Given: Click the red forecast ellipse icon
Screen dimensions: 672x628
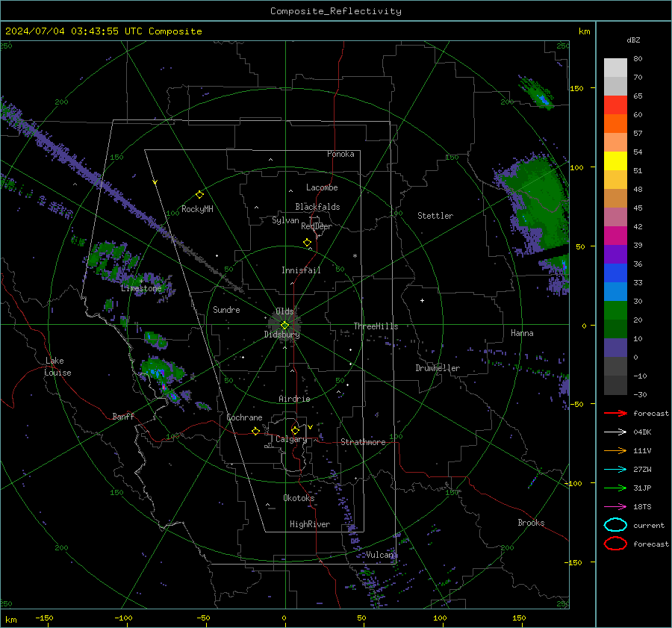Looking at the screenshot, I should [x=615, y=544].
